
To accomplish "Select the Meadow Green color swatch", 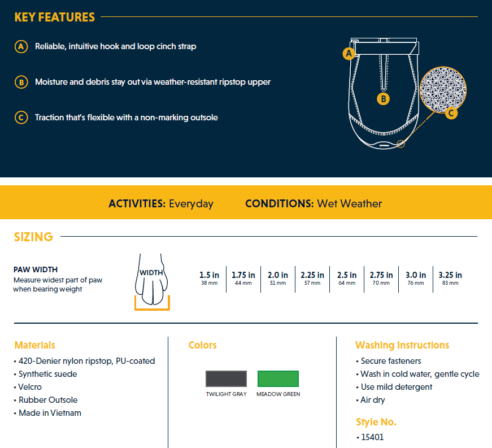I will click(278, 379).
